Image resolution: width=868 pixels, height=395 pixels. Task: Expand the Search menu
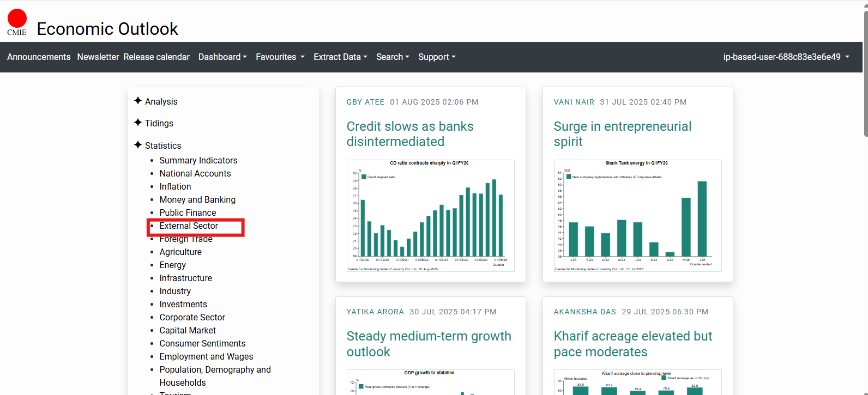[x=393, y=57]
